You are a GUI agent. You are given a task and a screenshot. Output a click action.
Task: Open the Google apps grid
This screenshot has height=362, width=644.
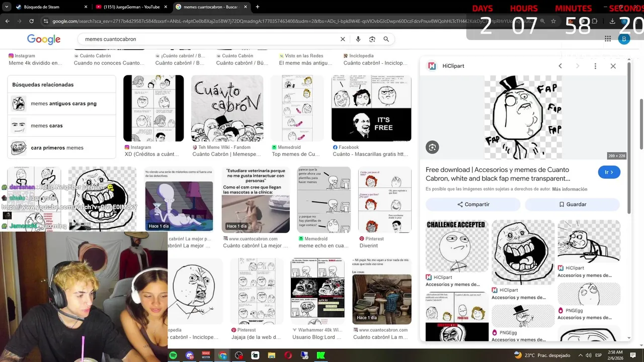[608, 39]
